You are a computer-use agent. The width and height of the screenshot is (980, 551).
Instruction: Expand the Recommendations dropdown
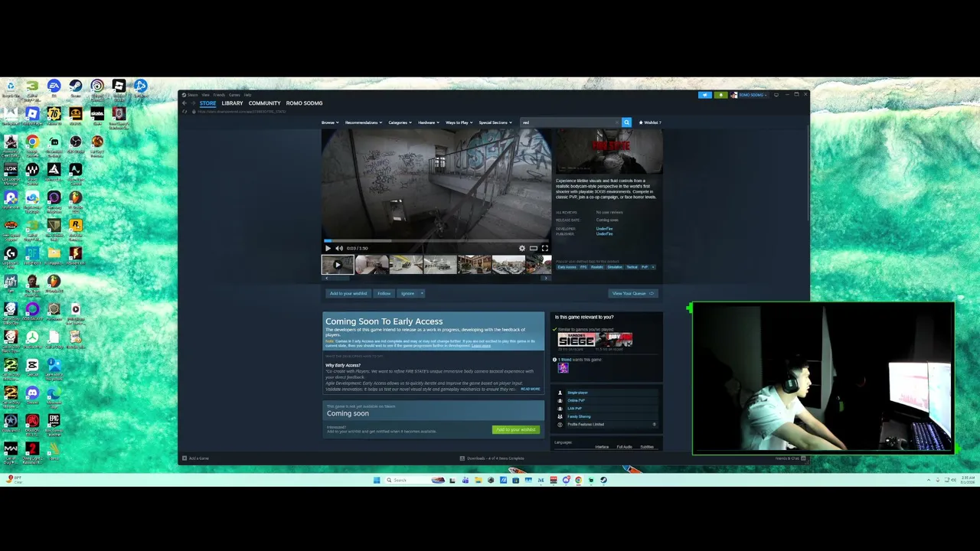[363, 122]
